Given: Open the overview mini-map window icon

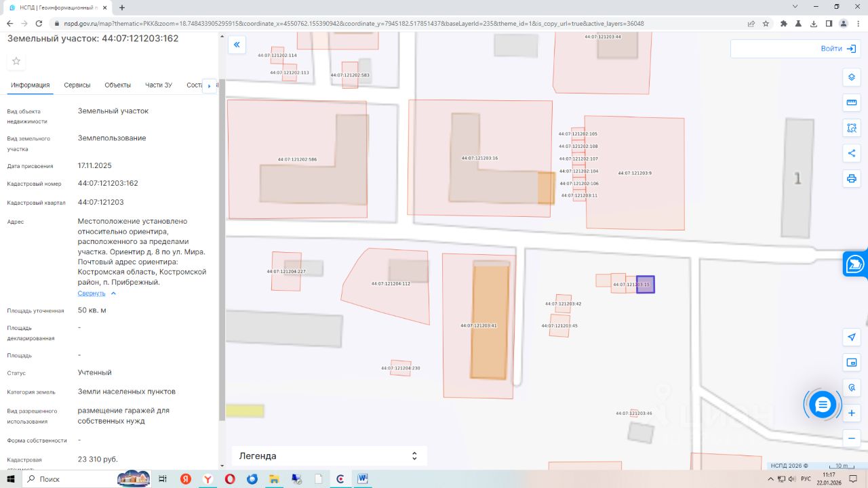Looking at the screenshot, I should 852,363.
